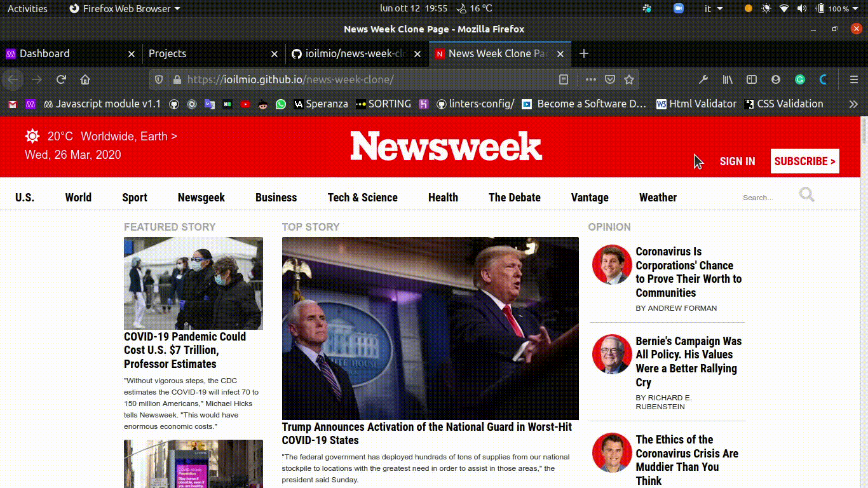Go to the Firefox home page icon
Screen dimensions: 868x488
pyautogui.click(x=85, y=79)
